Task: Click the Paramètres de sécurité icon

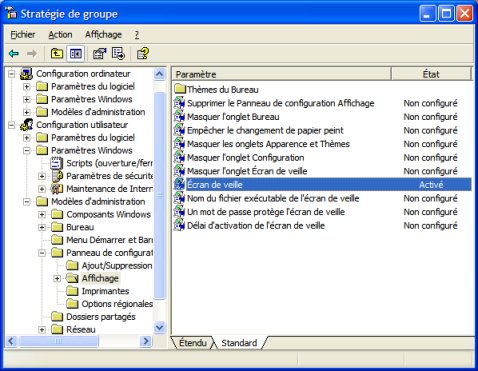Action: (57, 176)
